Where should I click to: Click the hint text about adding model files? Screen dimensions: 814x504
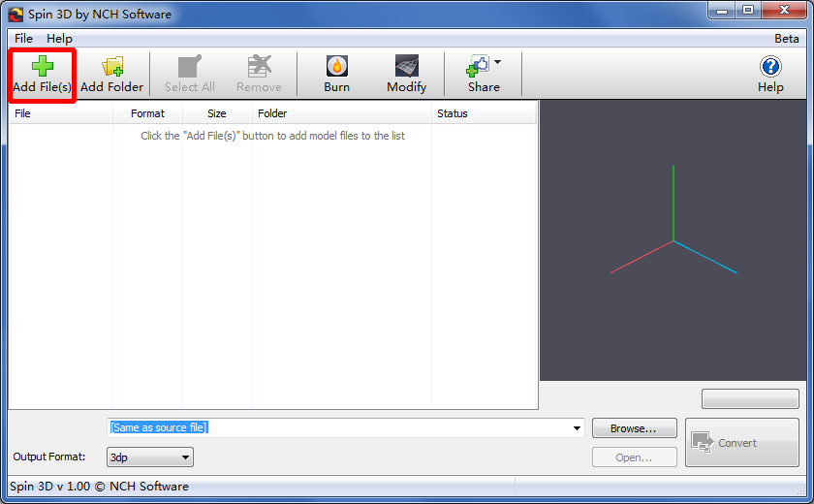(x=272, y=136)
